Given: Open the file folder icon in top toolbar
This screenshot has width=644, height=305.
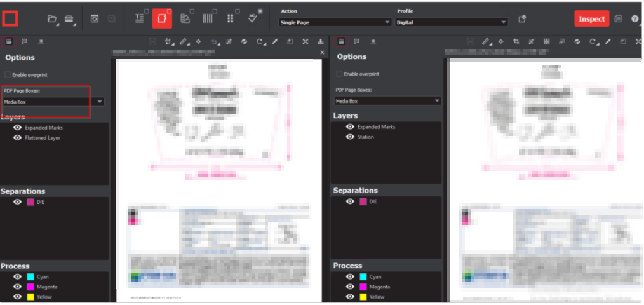Looking at the screenshot, I should pyautogui.click(x=53, y=19).
